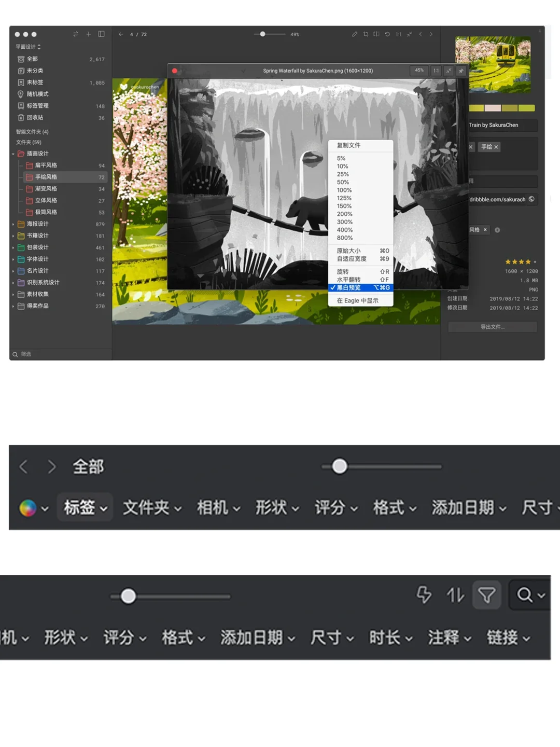
Task: Click the 导出文件 export button
Action: [492, 327]
